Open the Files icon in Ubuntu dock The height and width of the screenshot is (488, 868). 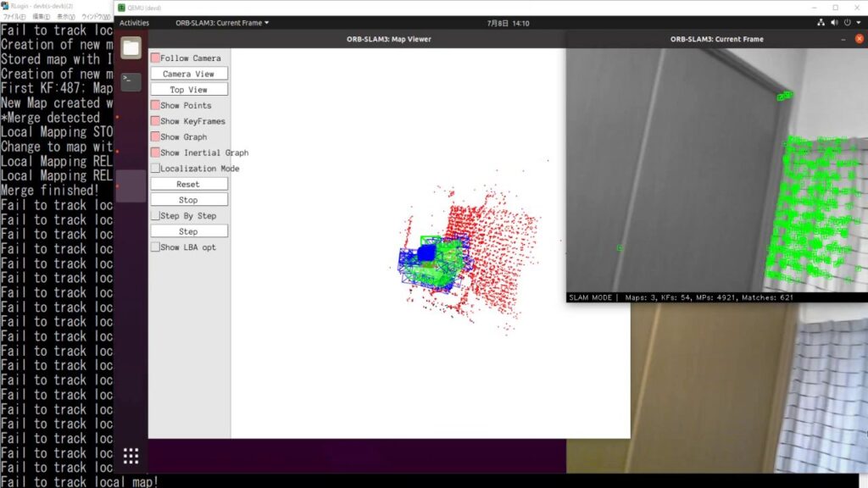pyautogui.click(x=131, y=48)
